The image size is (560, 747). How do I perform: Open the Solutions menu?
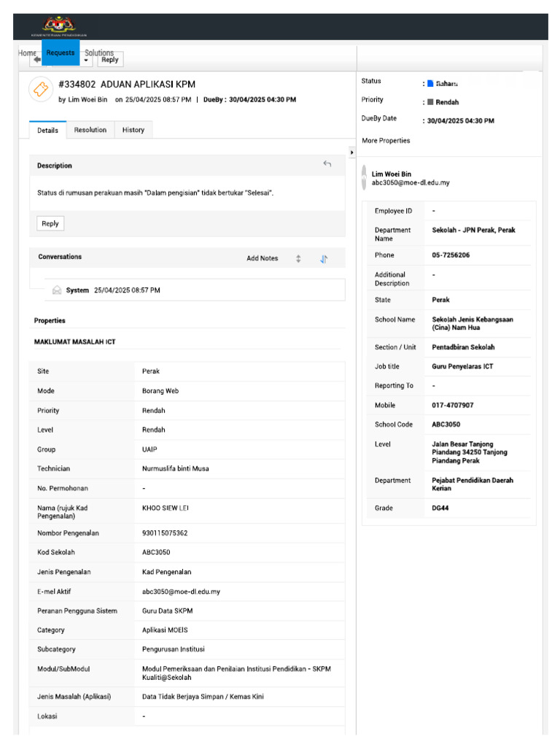pos(99,53)
